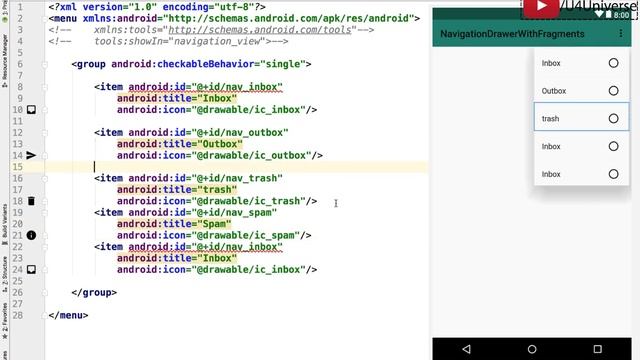The width and height of the screenshot is (640, 360).
Task: Click the 8:00 clock in the preview status bar
Action: 621,15
